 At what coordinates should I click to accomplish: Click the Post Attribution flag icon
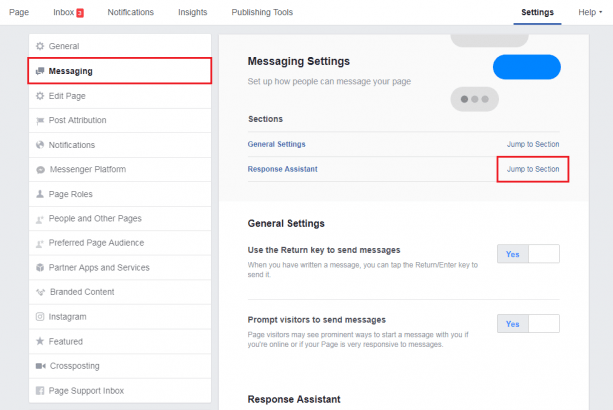point(40,121)
